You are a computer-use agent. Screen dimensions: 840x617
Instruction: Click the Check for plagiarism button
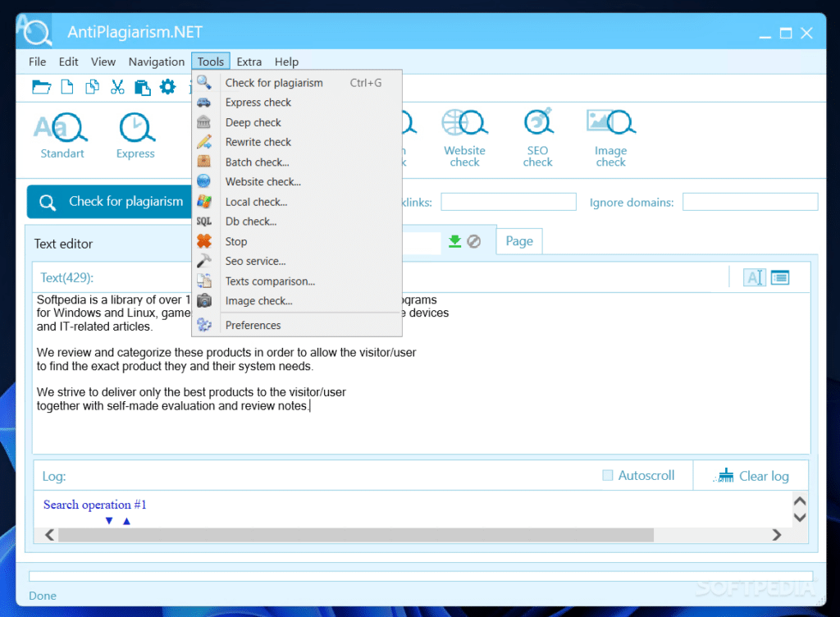110,202
